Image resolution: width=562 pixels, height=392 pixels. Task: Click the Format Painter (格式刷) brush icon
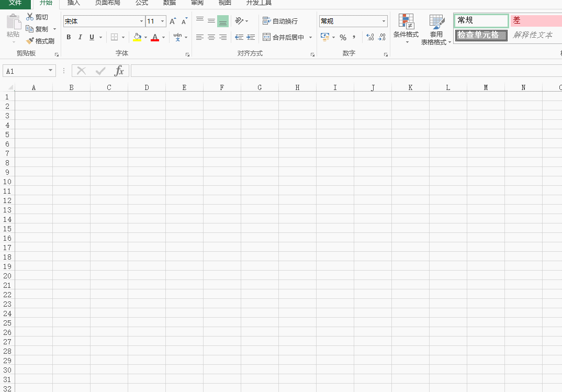tap(30, 41)
